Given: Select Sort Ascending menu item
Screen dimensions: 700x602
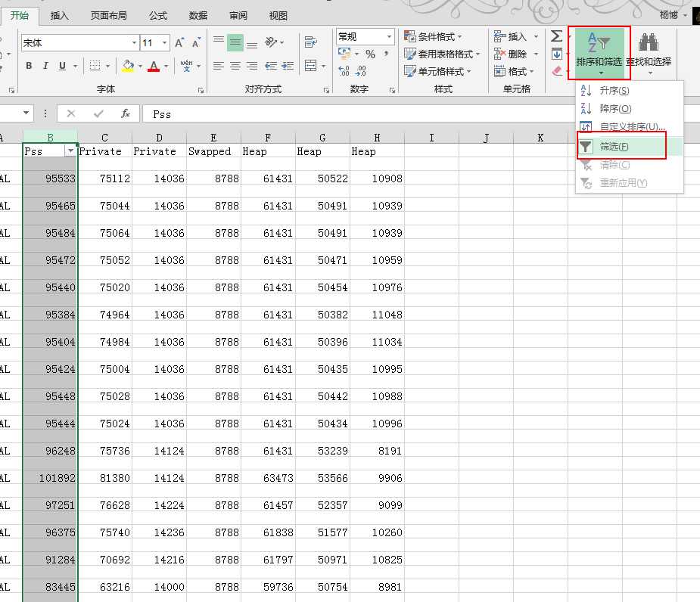Looking at the screenshot, I should pyautogui.click(x=629, y=91).
